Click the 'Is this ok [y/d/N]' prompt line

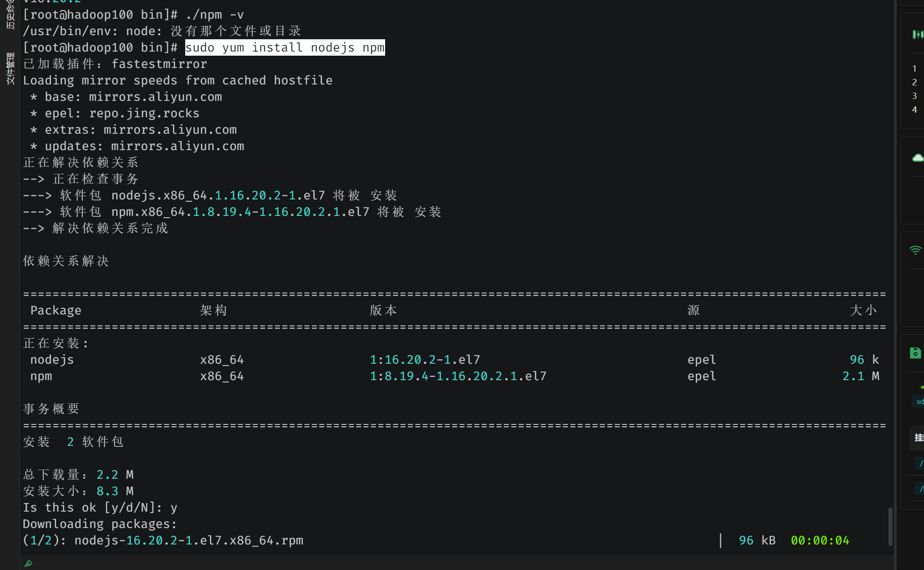pyautogui.click(x=100, y=507)
